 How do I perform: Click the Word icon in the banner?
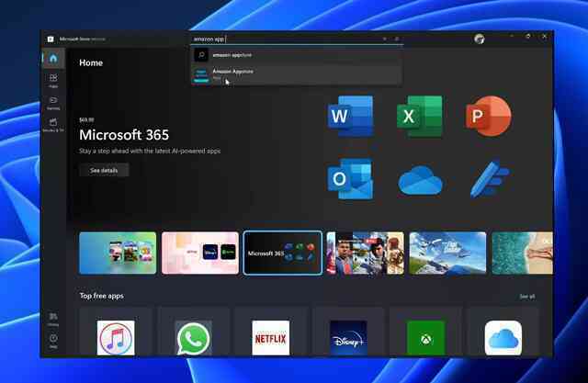351,116
